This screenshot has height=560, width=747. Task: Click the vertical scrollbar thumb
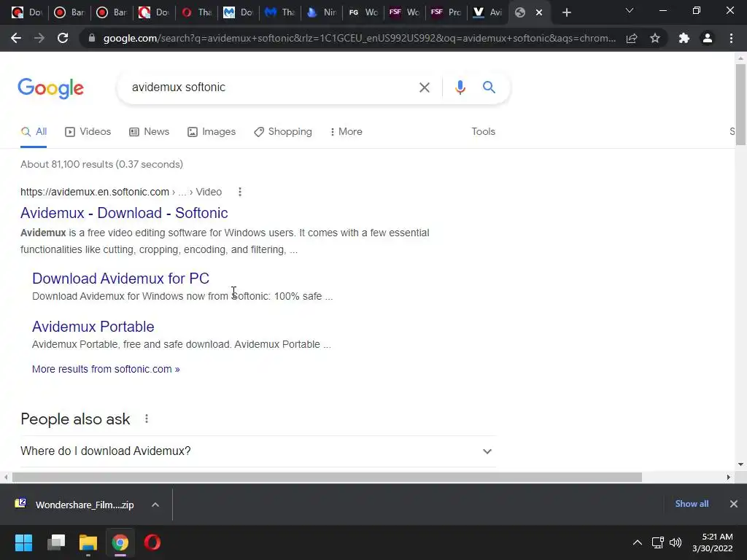coord(740,104)
